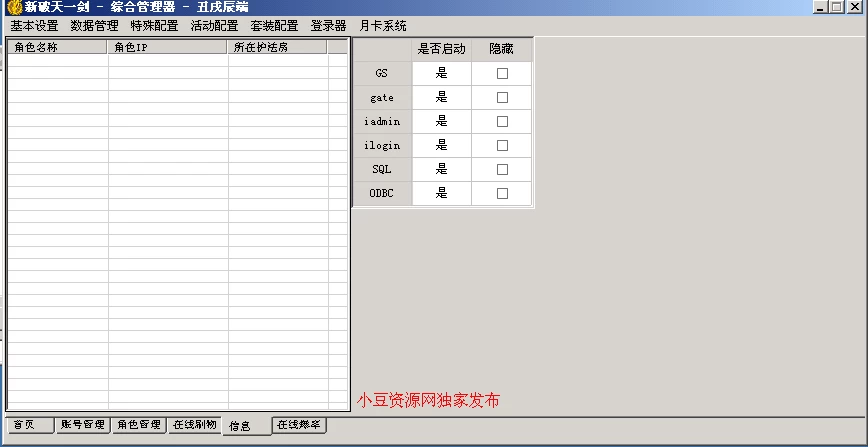Click the 是 value in the ODBC row
868x447 pixels.
[441, 193]
